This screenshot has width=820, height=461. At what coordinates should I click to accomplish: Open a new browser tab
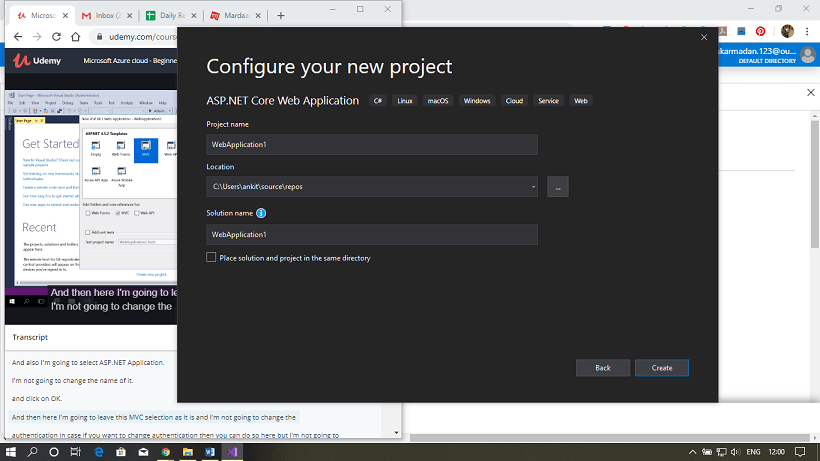click(x=281, y=16)
